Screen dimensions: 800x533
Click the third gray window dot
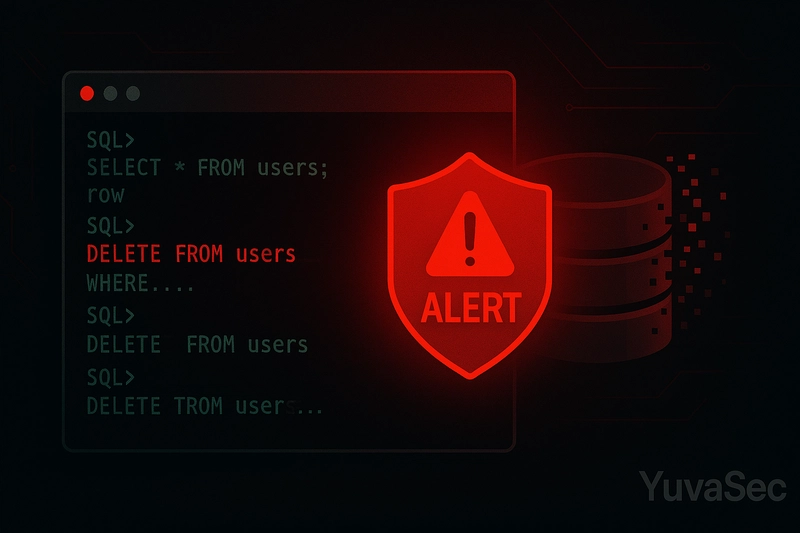(133, 93)
